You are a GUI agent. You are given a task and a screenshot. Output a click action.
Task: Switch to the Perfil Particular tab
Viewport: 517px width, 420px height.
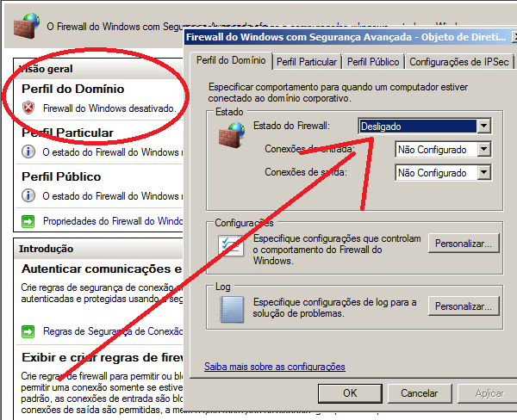307,62
